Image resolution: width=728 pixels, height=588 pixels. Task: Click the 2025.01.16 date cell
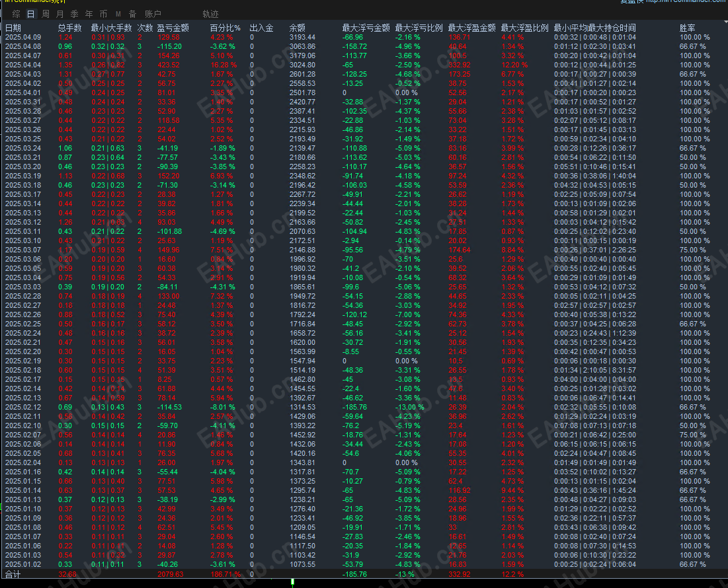click(x=22, y=472)
